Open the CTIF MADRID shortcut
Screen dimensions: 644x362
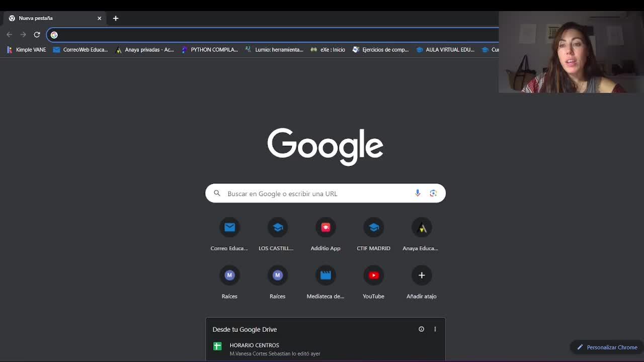pyautogui.click(x=373, y=234)
